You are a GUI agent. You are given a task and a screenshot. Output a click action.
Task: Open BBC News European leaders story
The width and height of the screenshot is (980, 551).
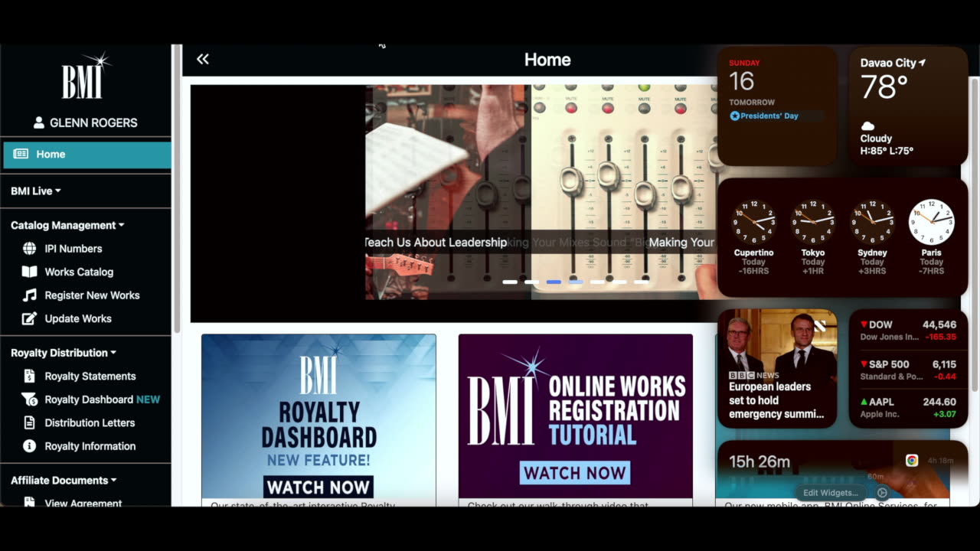coord(777,368)
